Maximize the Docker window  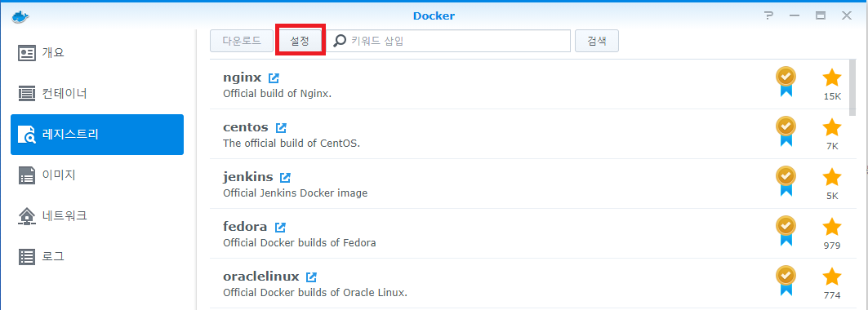pos(821,16)
